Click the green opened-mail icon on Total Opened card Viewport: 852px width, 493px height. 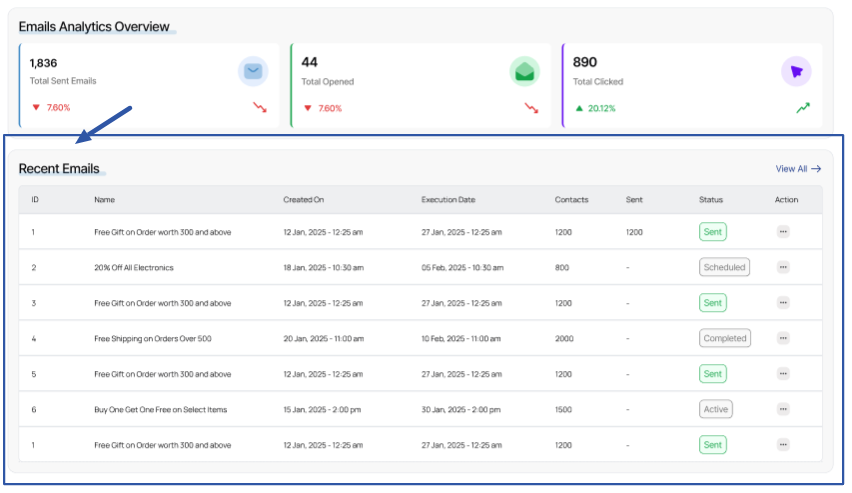(x=524, y=71)
